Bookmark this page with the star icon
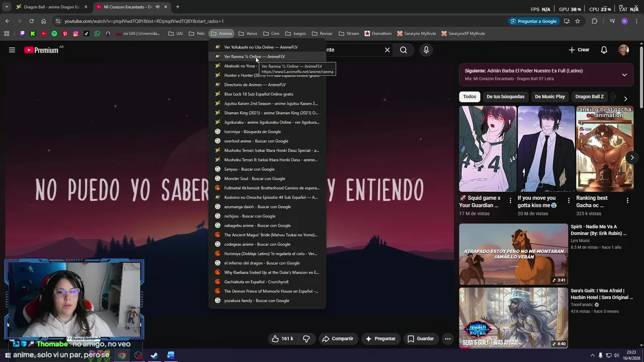This screenshot has width=644, height=362. 578,21
